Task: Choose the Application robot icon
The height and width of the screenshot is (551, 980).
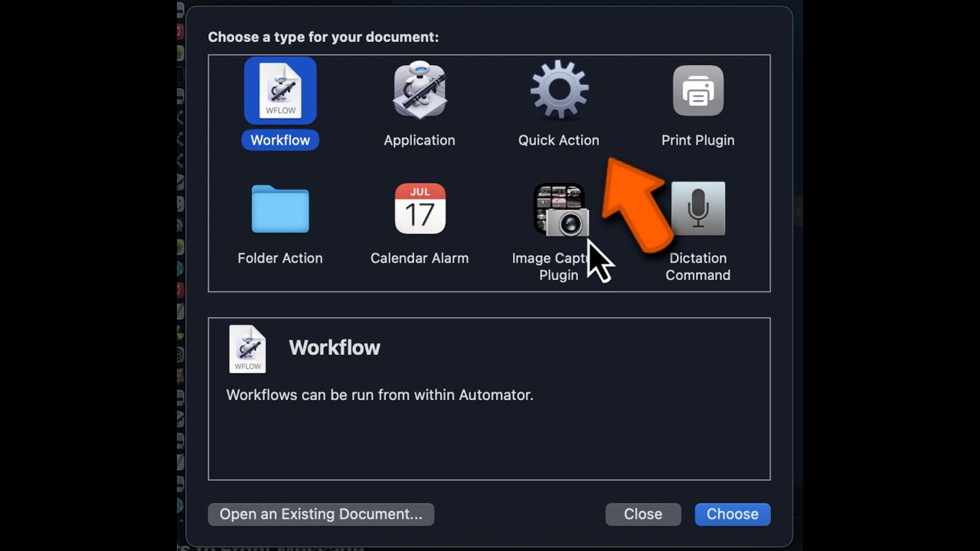Action: pyautogui.click(x=420, y=90)
